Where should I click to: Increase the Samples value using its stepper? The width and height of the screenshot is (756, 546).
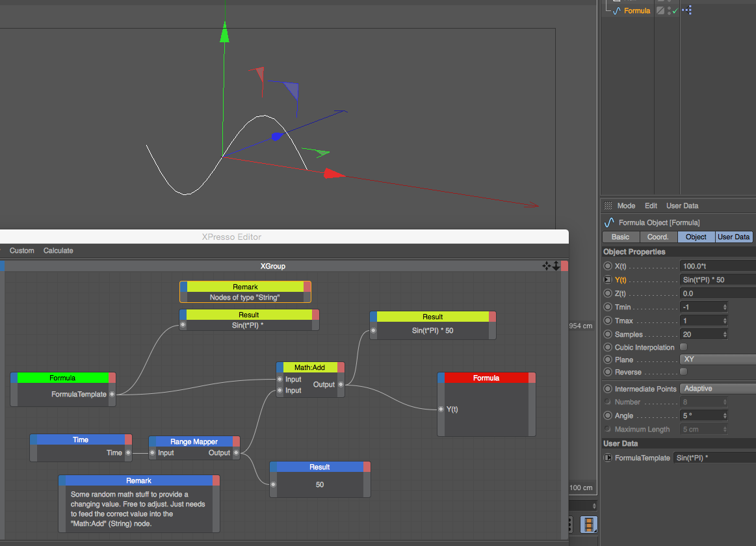[725, 333]
